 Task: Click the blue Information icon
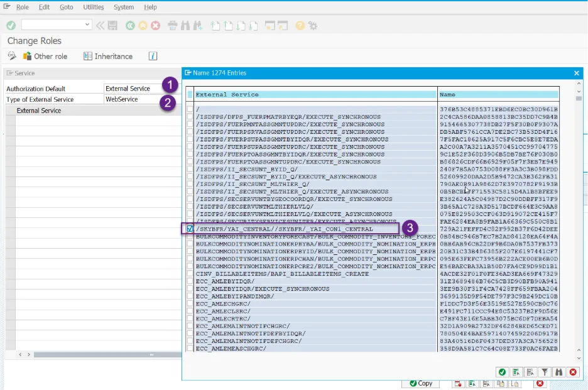click(x=153, y=56)
